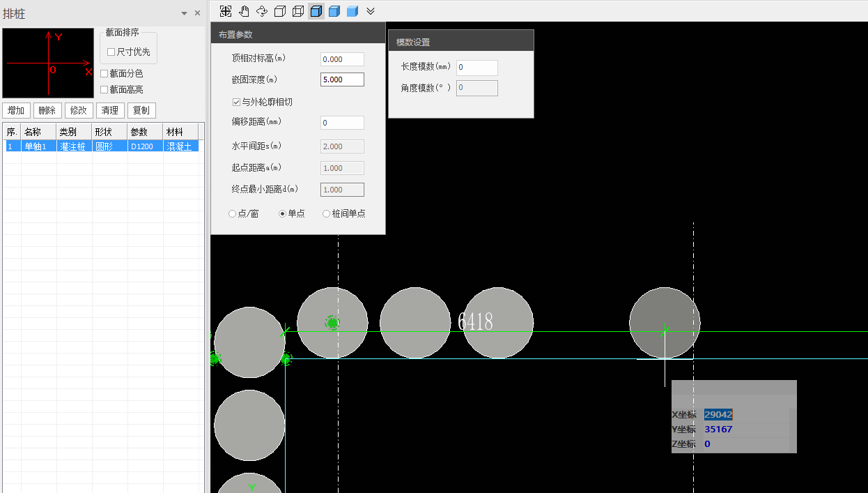Expand the toolbar overflow chevron
The width and height of the screenshot is (868, 493).
click(x=371, y=11)
